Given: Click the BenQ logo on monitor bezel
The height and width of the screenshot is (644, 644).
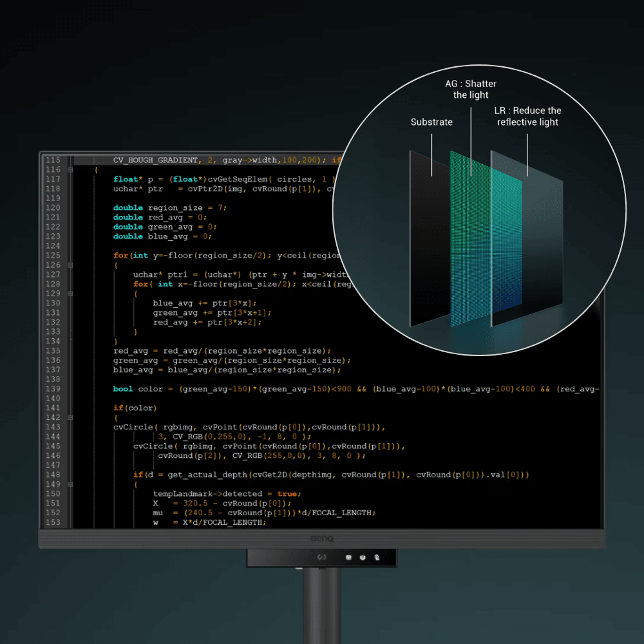Looking at the screenshot, I should tap(322, 538).
